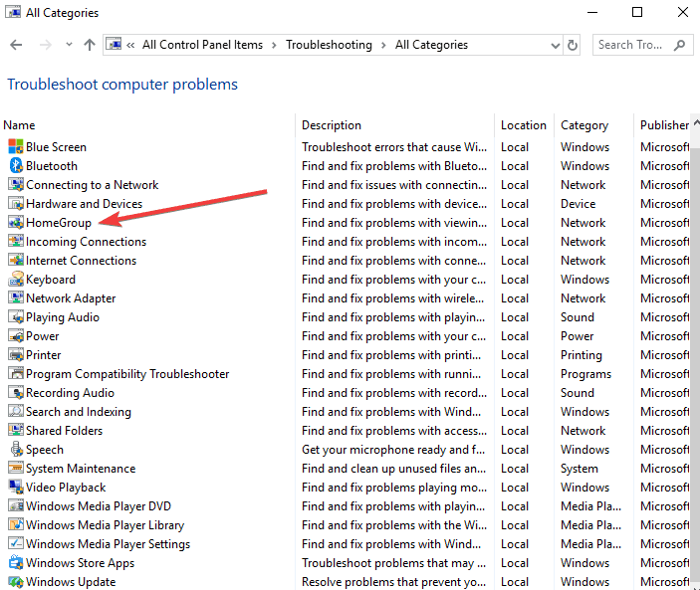
Task: Click the All Categories breadcrumb
Action: tap(431, 45)
